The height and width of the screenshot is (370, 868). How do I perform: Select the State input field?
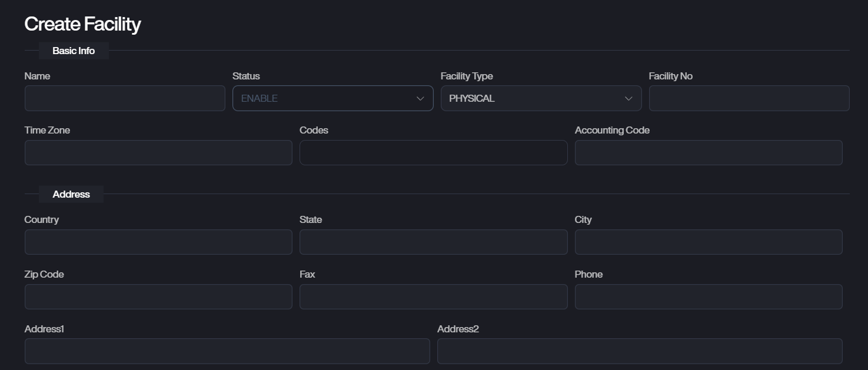tap(433, 242)
